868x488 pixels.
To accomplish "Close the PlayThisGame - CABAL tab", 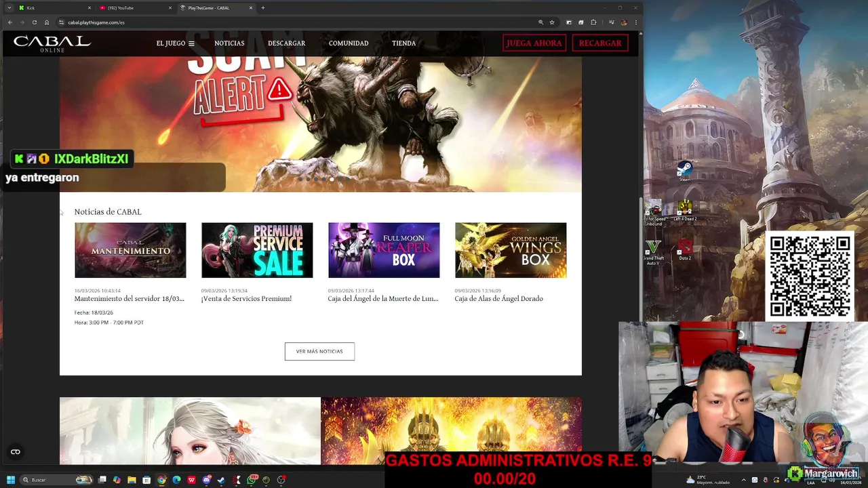I will 251,7.
